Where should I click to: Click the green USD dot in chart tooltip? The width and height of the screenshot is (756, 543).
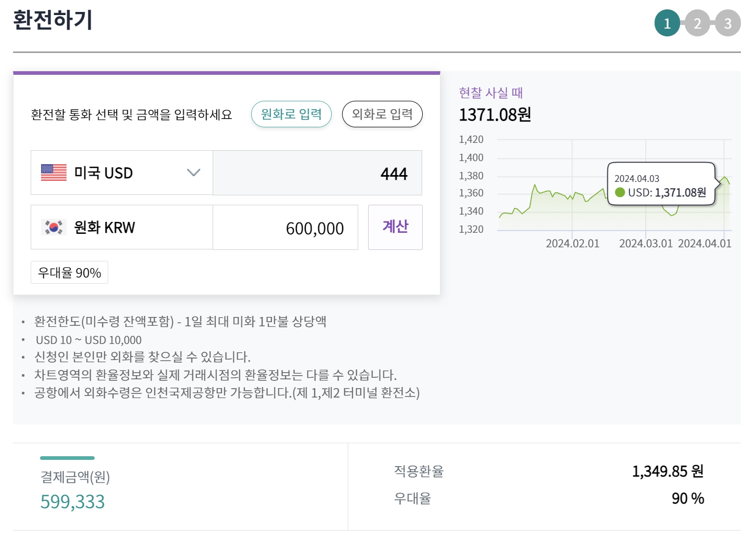[621, 192]
